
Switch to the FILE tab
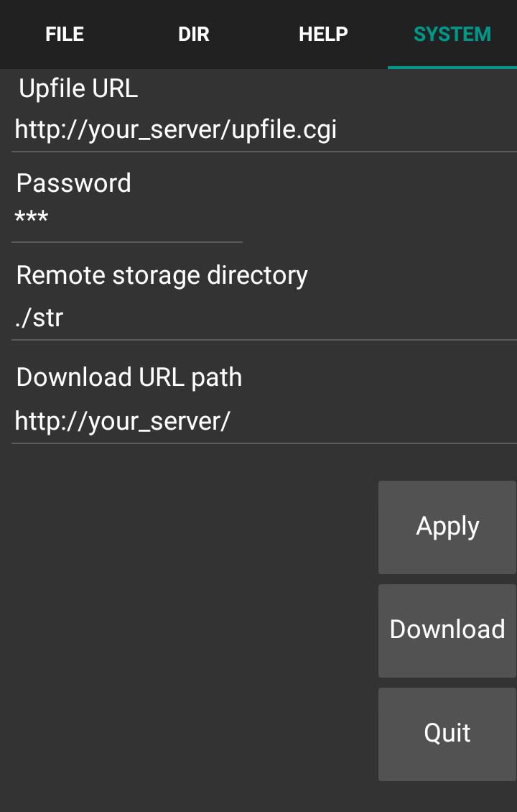coord(65,34)
